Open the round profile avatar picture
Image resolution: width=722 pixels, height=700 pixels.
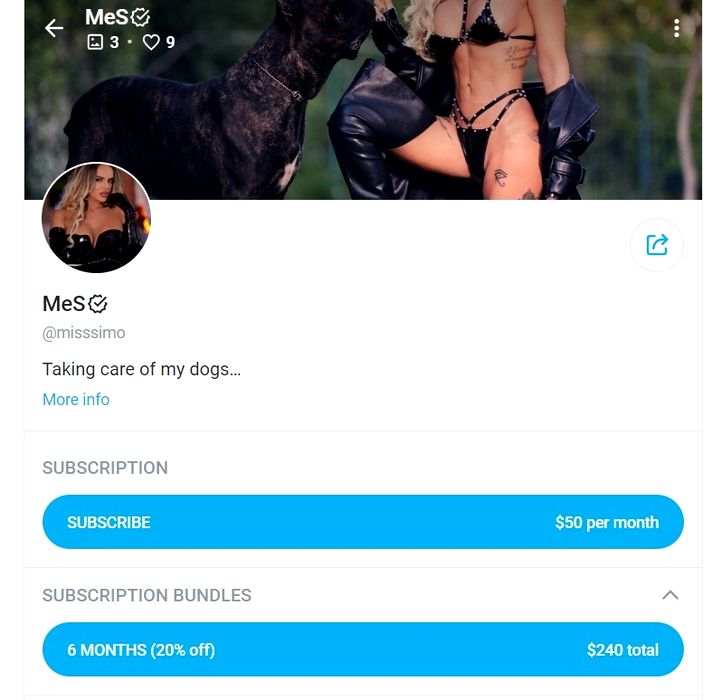(96, 217)
